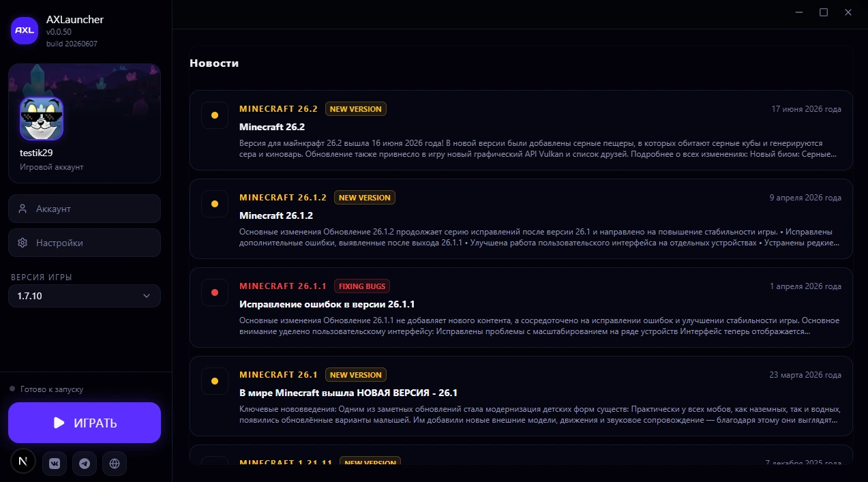Click the person icon beside Аккаунт
The image size is (868, 482).
[23, 209]
